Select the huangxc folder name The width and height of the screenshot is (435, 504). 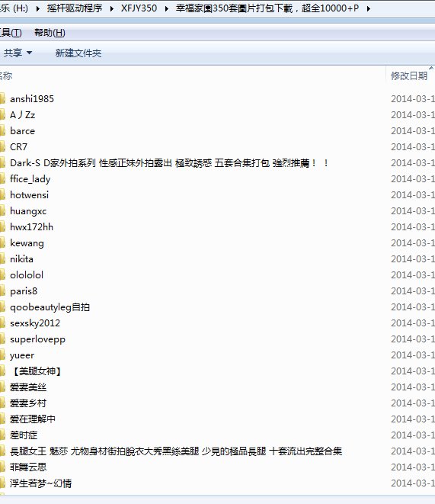[x=28, y=211]
